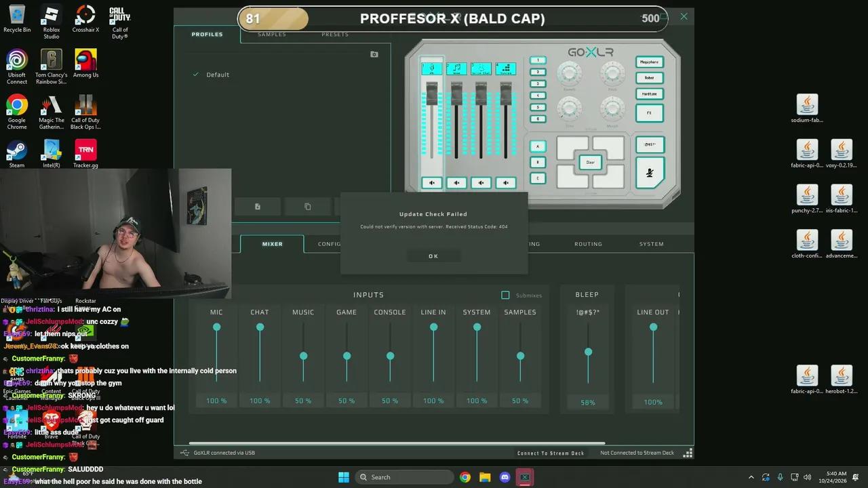Click the MUSIC input slider handle
Image resolution: width=868 pixels, height=488 pixels.
click(303, 356)
